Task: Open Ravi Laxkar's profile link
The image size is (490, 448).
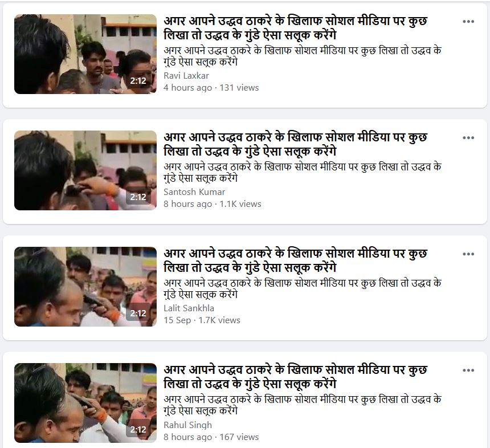Action: pyautogui.click(x=186, y=76)
